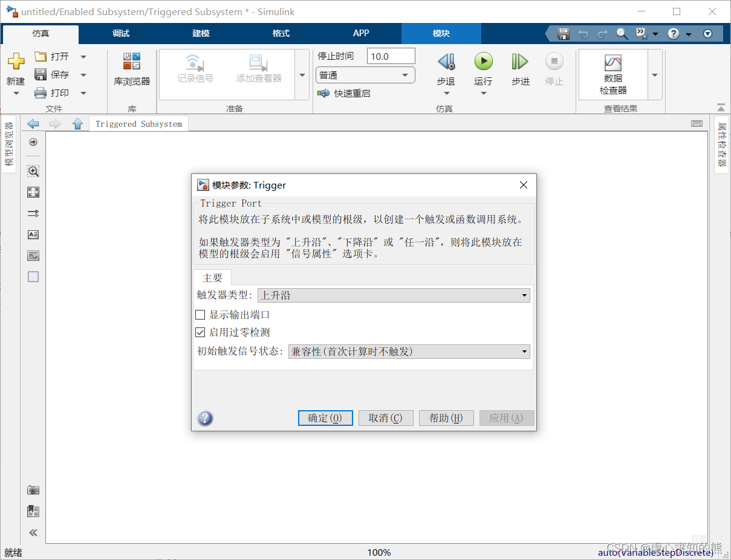Open the 触发器类型 dropdown
This screenshot has height=560, width=731.
pyautogui.click(x=394, y=295)
